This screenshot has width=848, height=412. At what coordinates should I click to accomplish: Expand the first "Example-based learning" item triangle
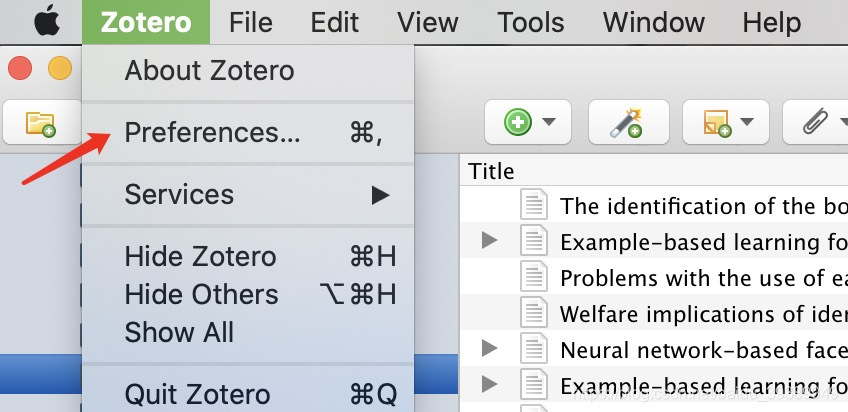click(x=489, y=240)
